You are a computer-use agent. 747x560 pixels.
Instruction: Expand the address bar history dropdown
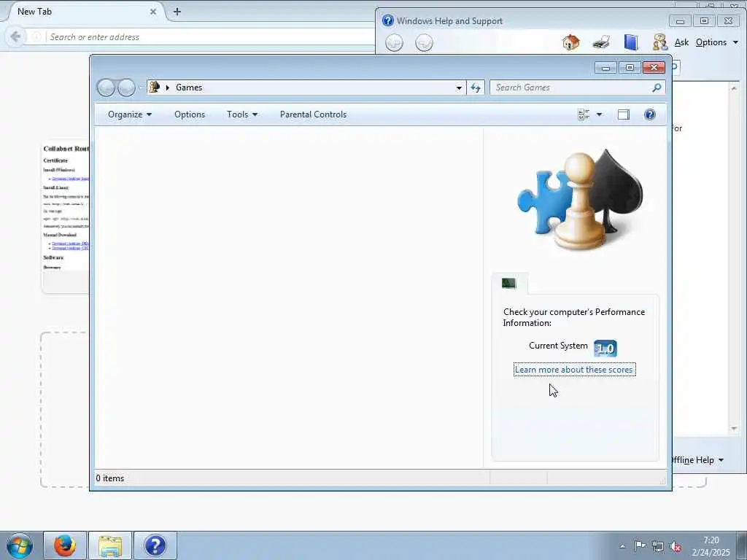coord(459,87)
